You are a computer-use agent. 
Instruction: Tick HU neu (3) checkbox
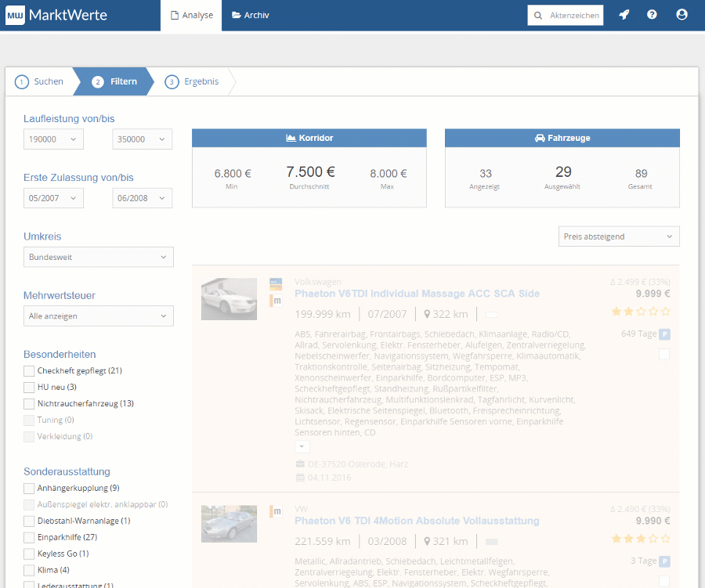[x=29, y=387]
